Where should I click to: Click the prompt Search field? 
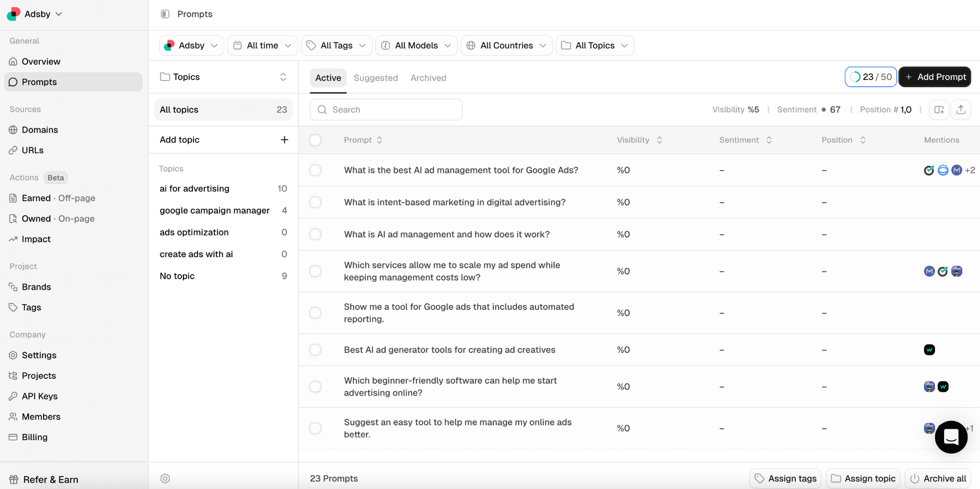(x=386, y=110)
